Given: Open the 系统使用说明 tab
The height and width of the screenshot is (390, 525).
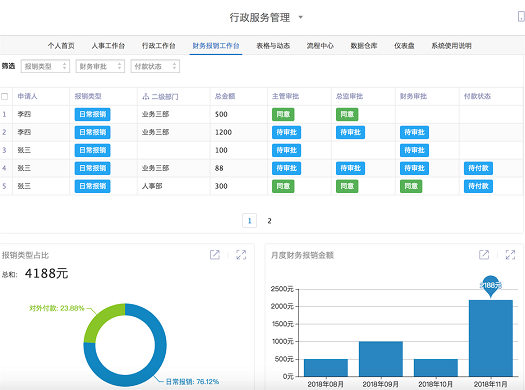Looking at the screenshot, I should tap(451, 46).
